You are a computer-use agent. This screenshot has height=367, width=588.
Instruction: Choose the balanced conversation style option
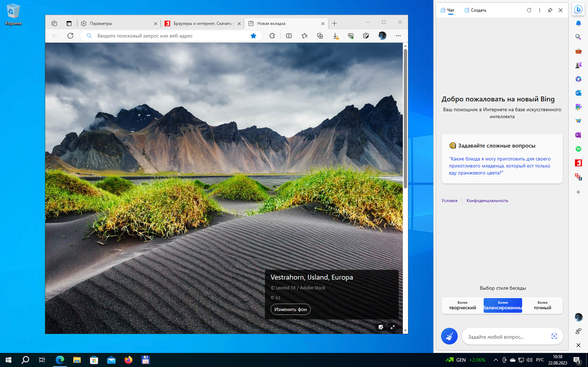click(503, 306)
